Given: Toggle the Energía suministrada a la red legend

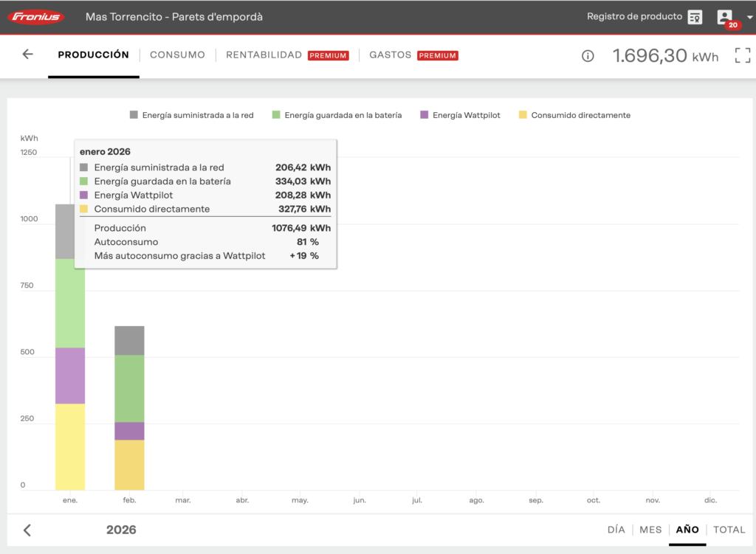Looking at the screenshot, I should (191, 115).
